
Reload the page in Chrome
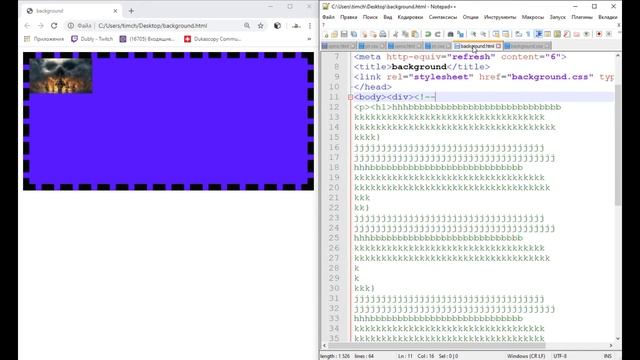pyautogui.click(x=54, y=26)
